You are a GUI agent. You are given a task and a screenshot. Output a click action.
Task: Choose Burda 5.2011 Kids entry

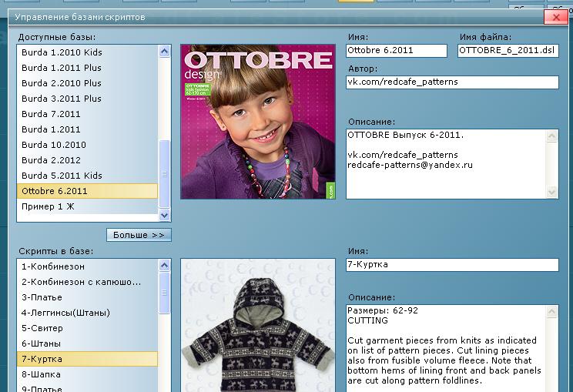[87, 176]
